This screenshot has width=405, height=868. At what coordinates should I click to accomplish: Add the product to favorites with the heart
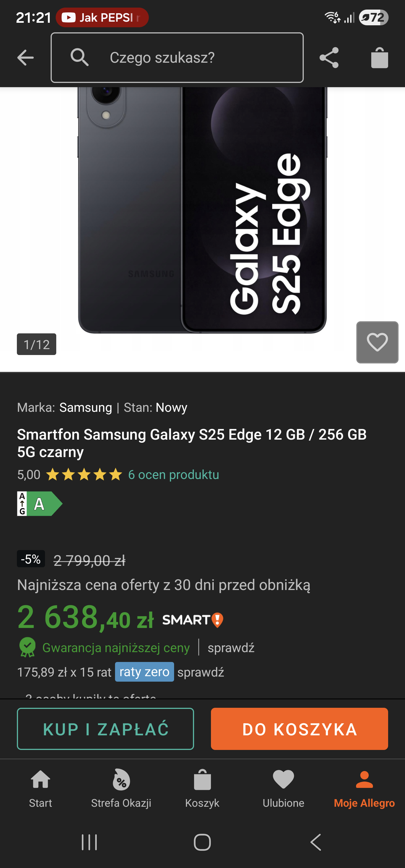pos(377,342)
